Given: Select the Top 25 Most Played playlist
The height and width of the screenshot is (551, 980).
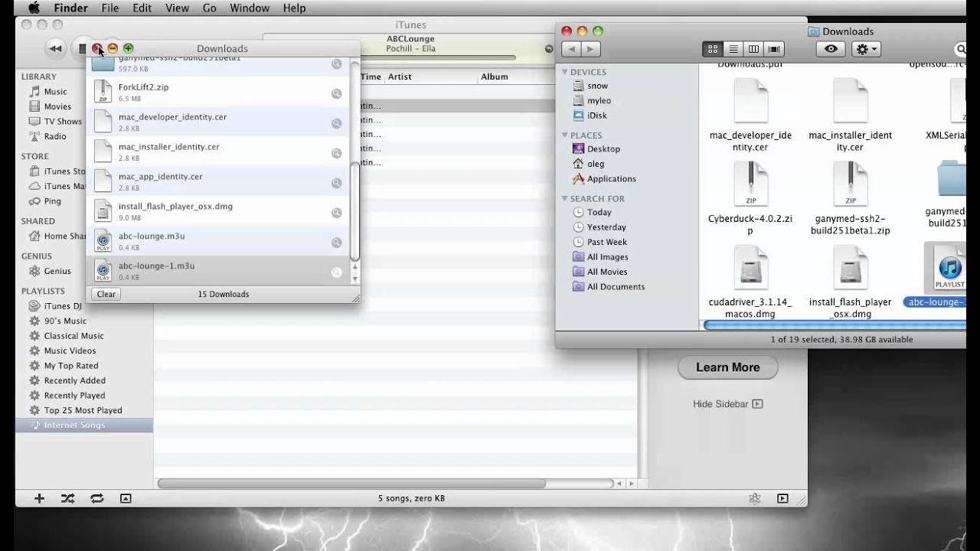Looking at the screenshot, I should coord(83,410).
